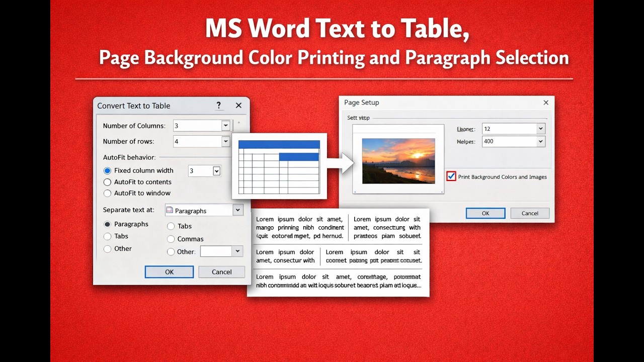Open the Number of rows dropdown arrow
Image resolution: width=644 pixels, height=362 pixels.
pyautogui.click(x=225, y=141)
